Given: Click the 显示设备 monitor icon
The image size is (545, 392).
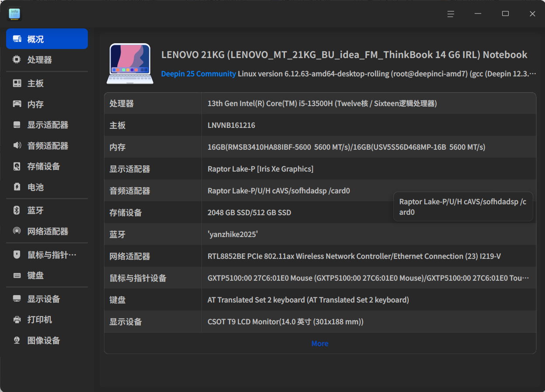Looking at the screenshot, I should (x=17, y=299).
